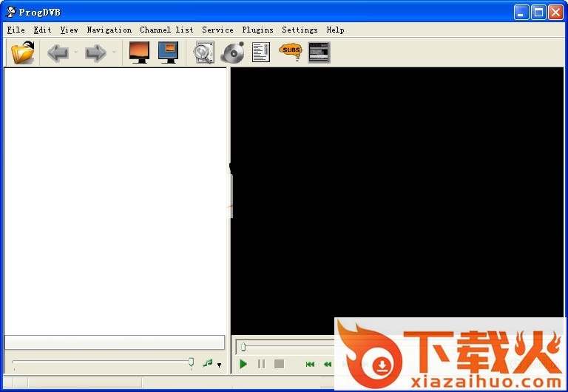Toggle subtitles with the SUBS icon
This screenshot has height=392, width=568.
[291, 52]
